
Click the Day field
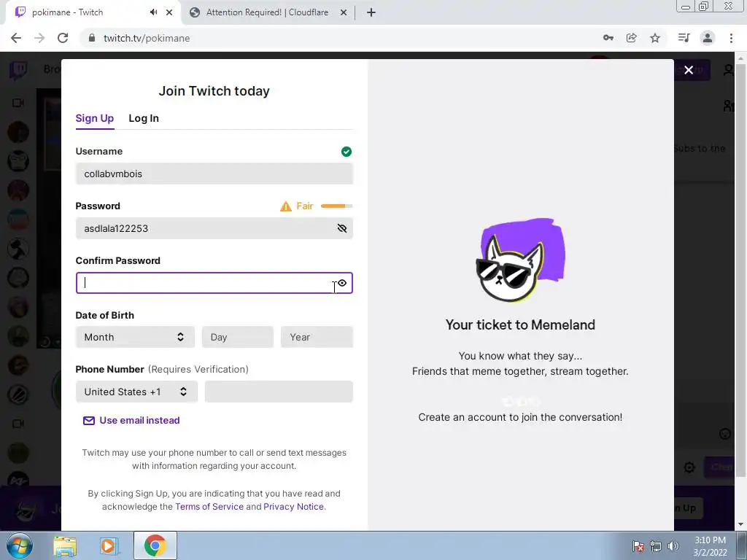tap(238, 337)
